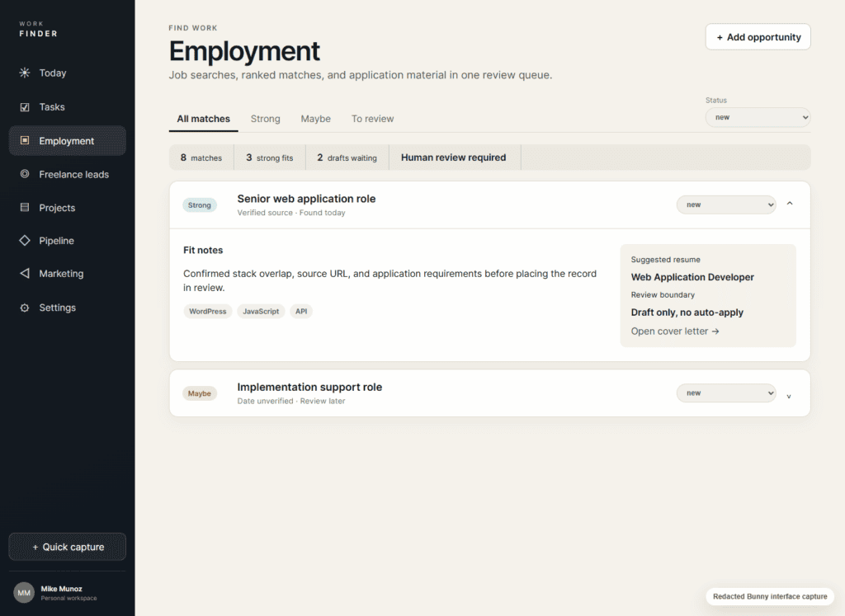Viewport: 845px width, 616px height.
Task: Click Mike Munoz profile name
Action: tap(61, 589)
